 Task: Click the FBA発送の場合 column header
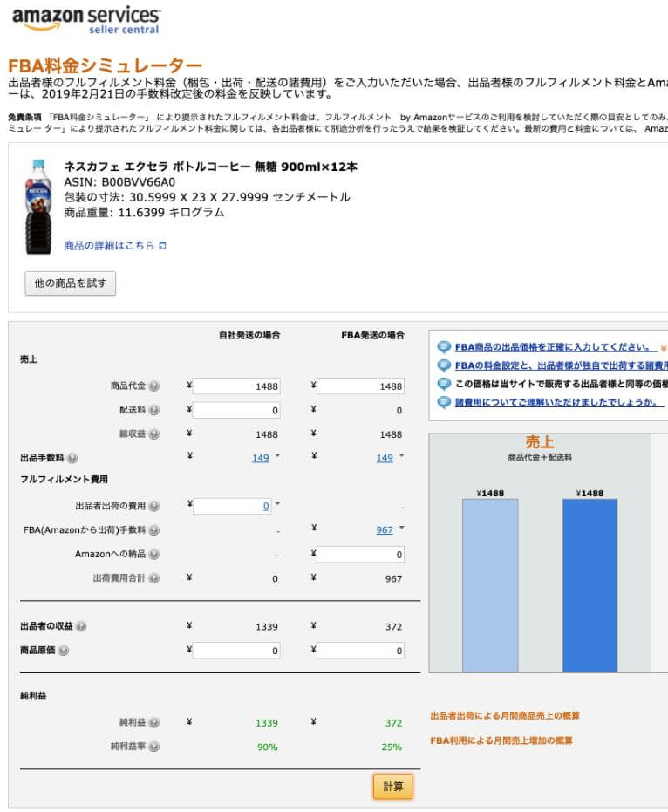pyautogui.click(x=373, y=335)
